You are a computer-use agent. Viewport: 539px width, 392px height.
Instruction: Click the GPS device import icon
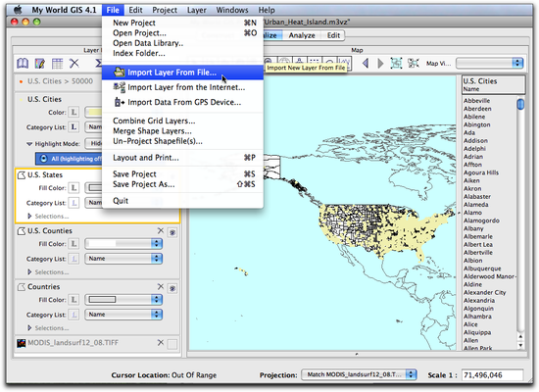(x=120, y=102)
